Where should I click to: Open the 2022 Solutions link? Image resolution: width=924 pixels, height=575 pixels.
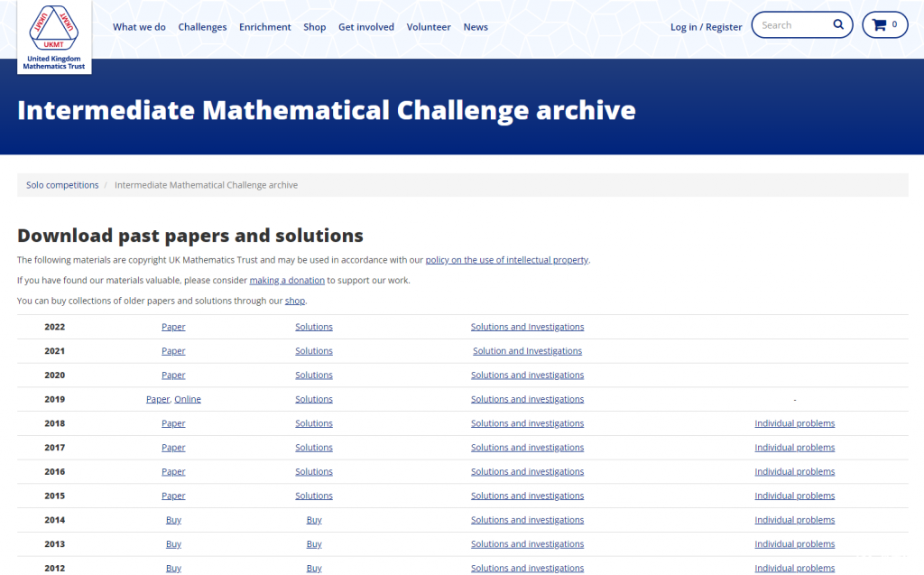click(x=314, y=327)
